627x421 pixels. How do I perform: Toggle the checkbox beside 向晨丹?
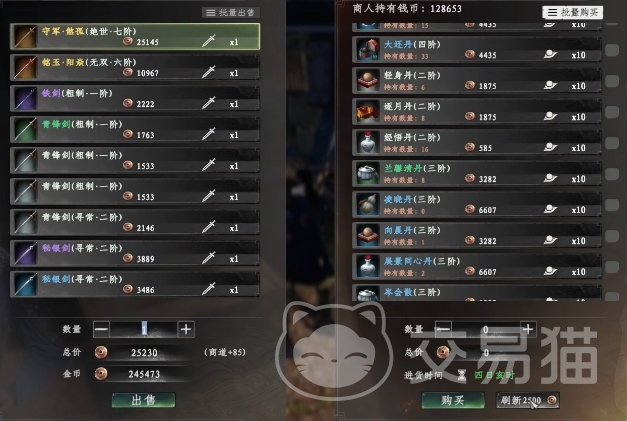[612, 236]
